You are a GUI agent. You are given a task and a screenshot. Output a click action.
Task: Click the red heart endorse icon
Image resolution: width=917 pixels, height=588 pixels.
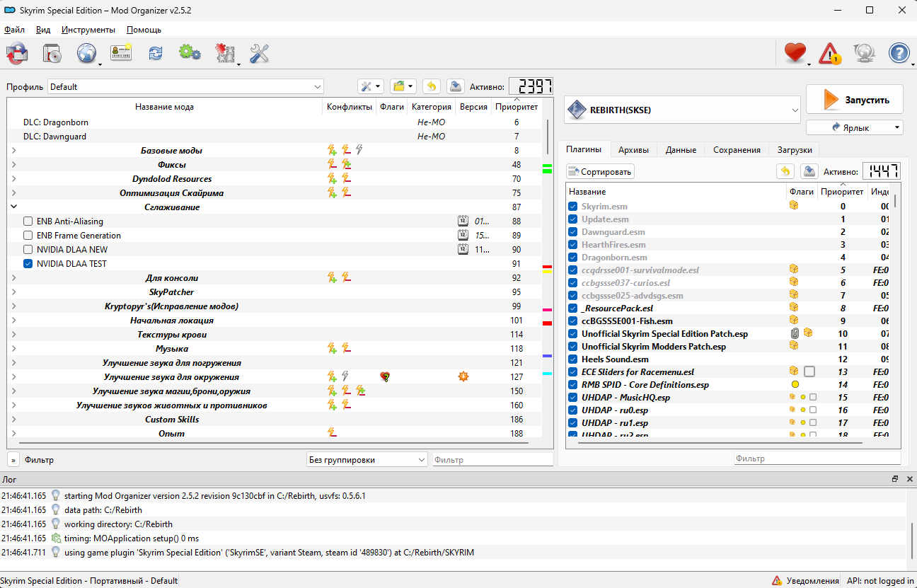(x=795, y=53)
